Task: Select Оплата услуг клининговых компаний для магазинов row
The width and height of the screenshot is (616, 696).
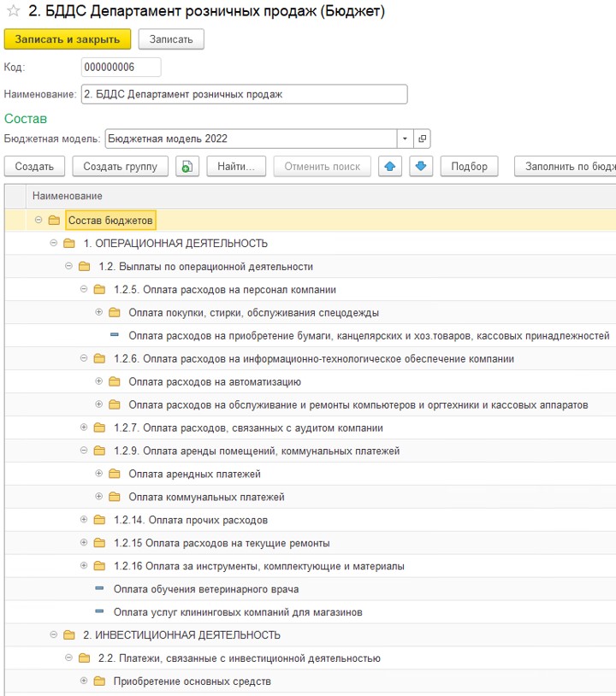Action: pos(310,612)
